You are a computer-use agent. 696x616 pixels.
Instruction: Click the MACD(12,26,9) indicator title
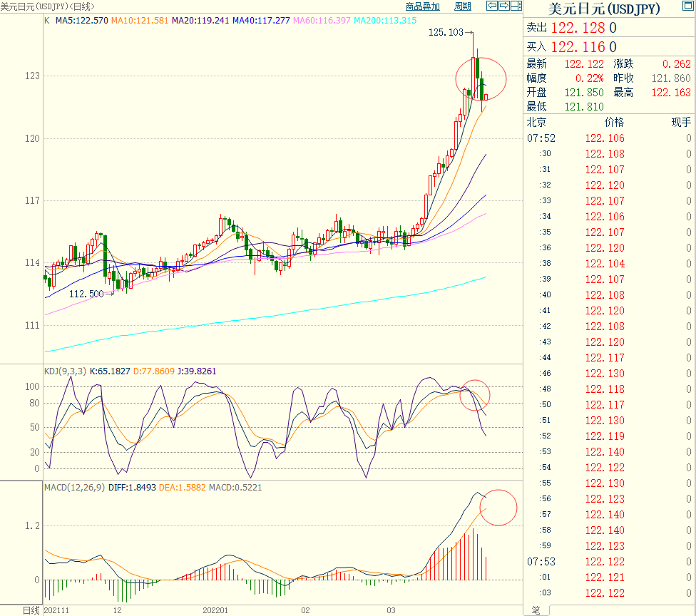(x=74, y=487)
